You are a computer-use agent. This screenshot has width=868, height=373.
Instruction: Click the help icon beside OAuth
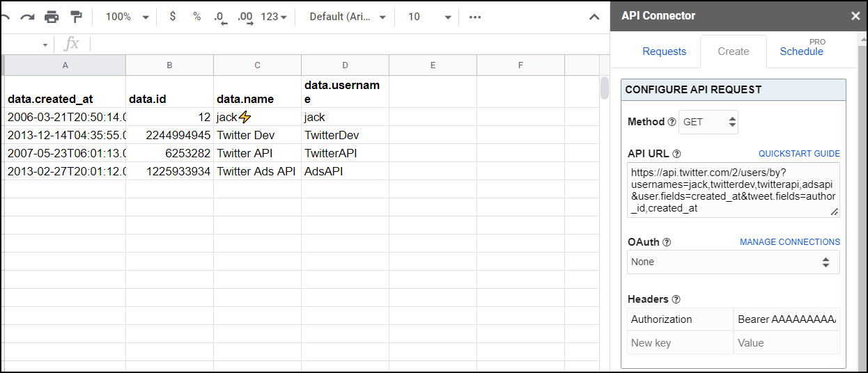(667, 242)
